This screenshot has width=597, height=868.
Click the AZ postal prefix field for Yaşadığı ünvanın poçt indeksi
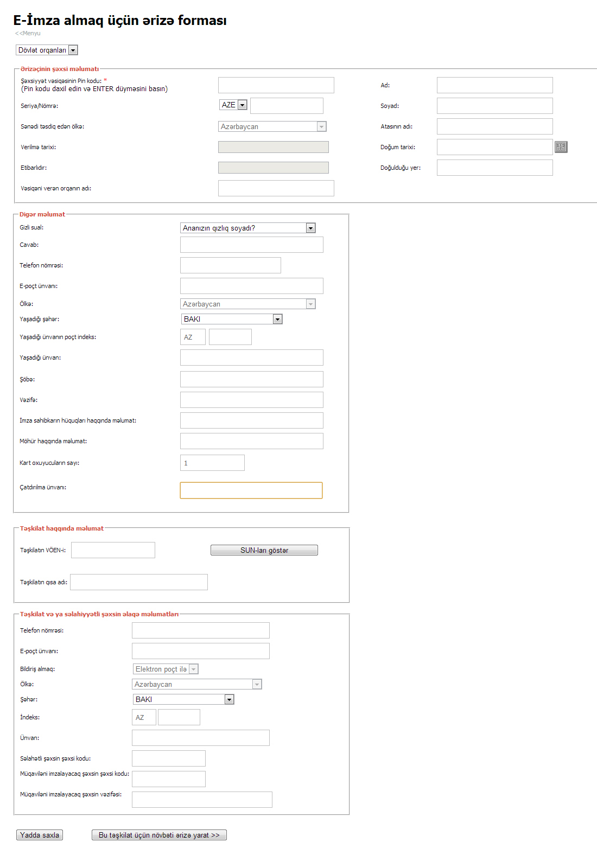[x=193, y=337]
